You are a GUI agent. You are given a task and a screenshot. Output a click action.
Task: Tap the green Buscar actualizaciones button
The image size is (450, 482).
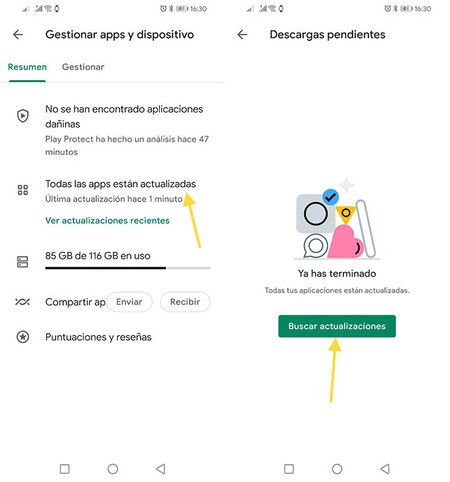(337, 326)
